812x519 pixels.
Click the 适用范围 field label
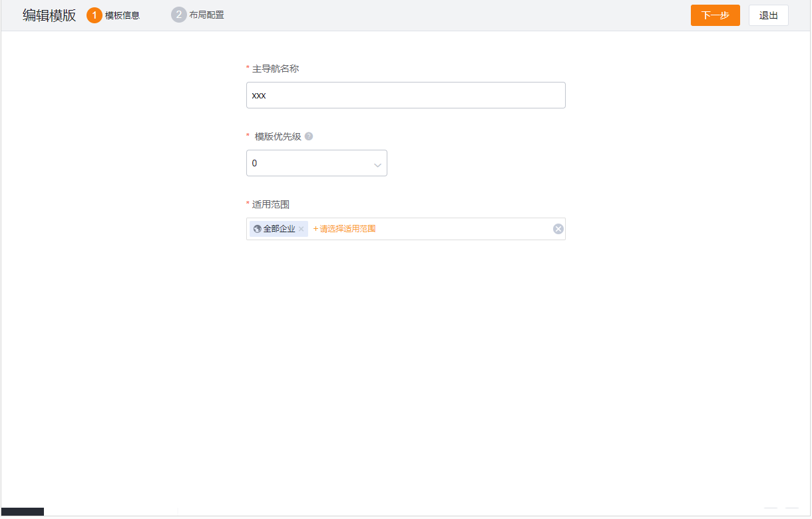(271, 204)
